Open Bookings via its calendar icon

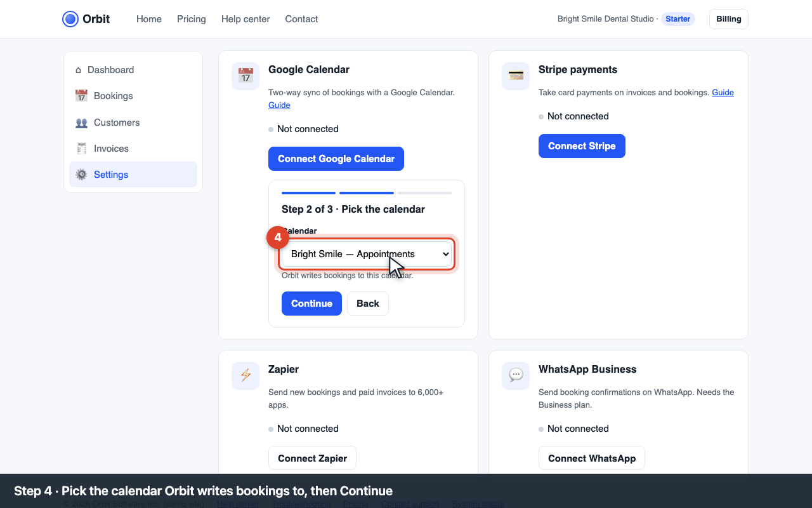[81, 96]
